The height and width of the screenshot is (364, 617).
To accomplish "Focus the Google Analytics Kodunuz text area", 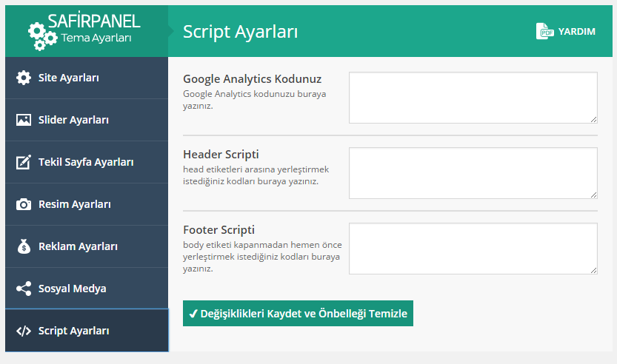I will [473, 98].
